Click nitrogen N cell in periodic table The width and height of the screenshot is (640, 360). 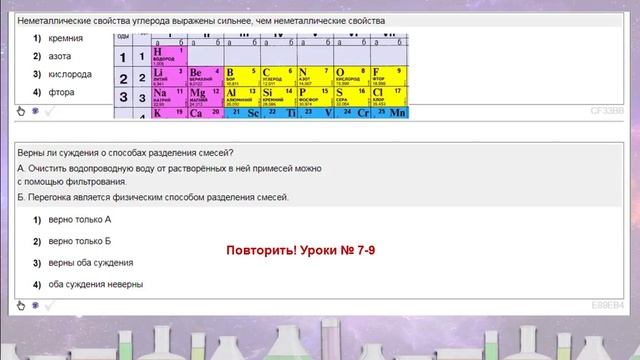point(315,76)
